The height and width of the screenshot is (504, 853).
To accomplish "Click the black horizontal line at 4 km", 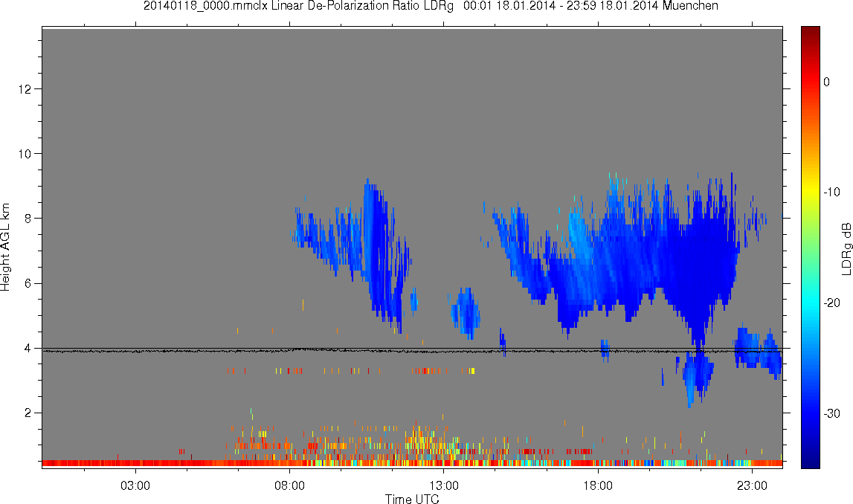I will pyautogui.click(x=412, y=348).
